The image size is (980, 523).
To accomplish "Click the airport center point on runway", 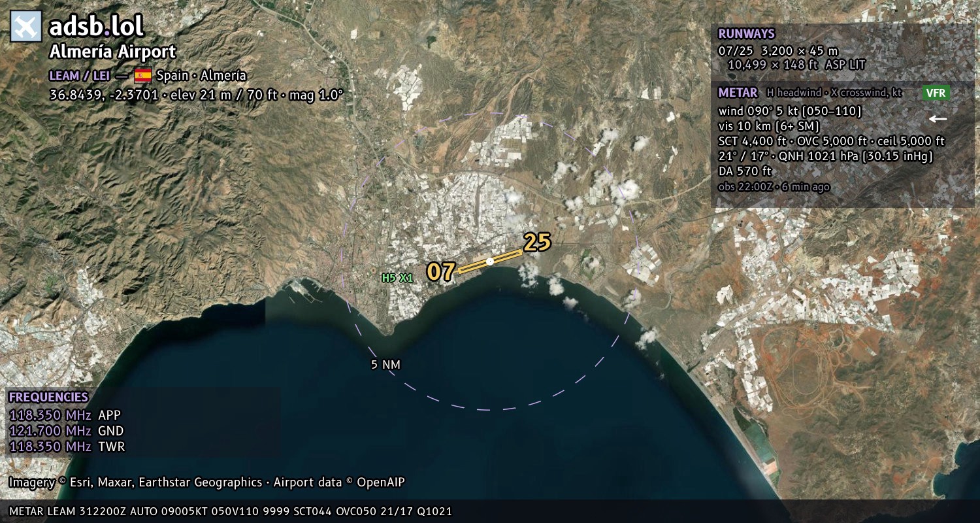I will pos(490,261).
